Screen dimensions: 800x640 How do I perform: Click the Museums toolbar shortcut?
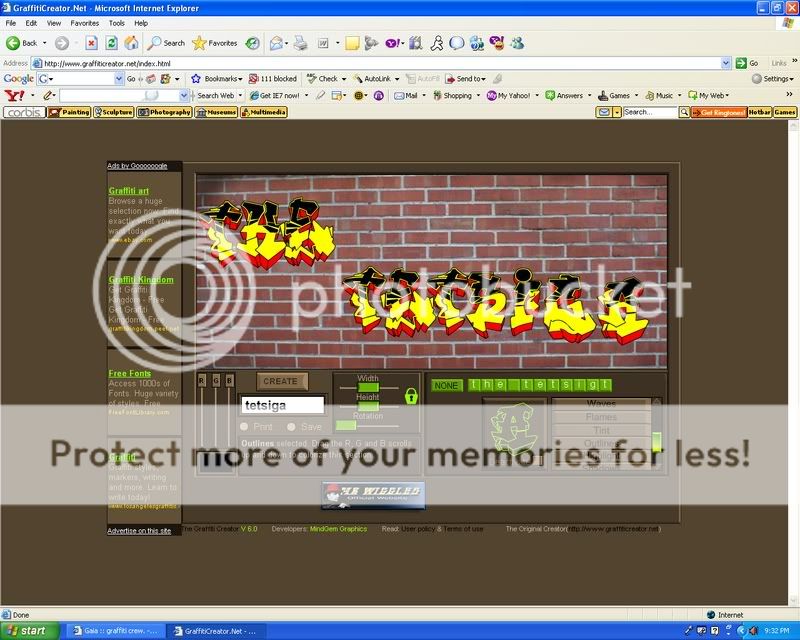pyautogui.click(x=216, y=112)
